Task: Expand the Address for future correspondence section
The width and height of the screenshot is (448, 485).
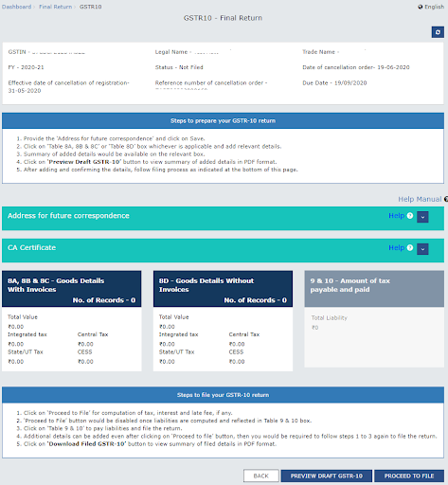Action: pyautogui.click(x=422, y=217)
